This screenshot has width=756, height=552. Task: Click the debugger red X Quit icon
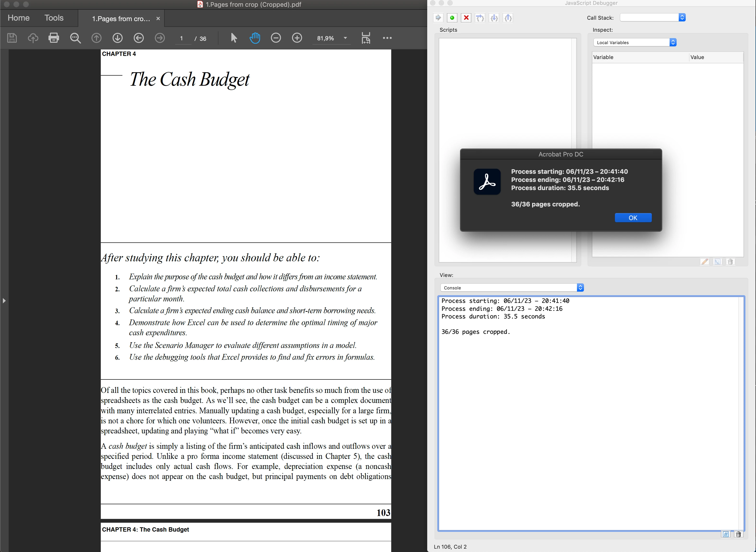(x=466, y=18)
